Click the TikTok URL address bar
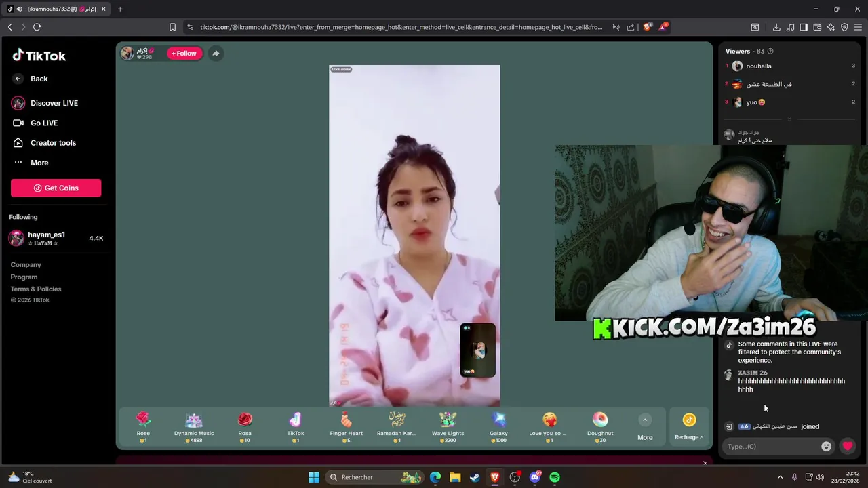The image size is (868, 488). coord(401,27)
